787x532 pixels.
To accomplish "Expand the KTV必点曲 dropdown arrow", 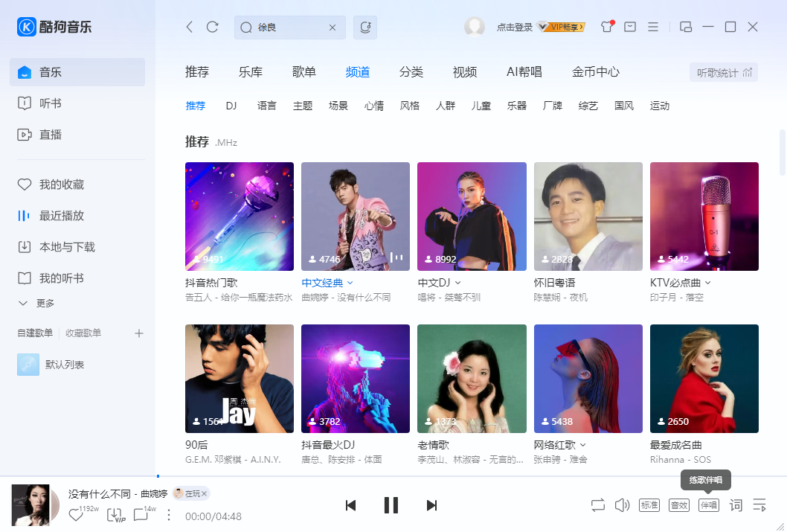I will tap(707, 283).
